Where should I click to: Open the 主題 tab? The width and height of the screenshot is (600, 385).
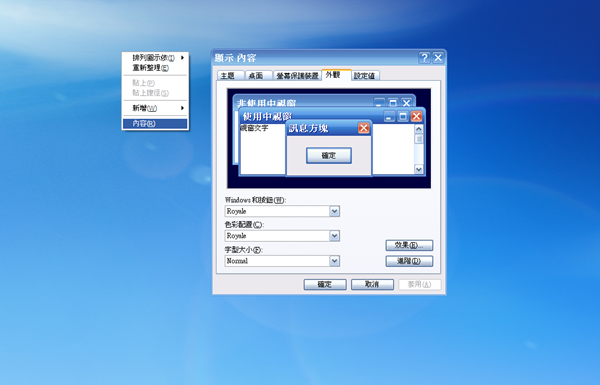click(231, 75)
